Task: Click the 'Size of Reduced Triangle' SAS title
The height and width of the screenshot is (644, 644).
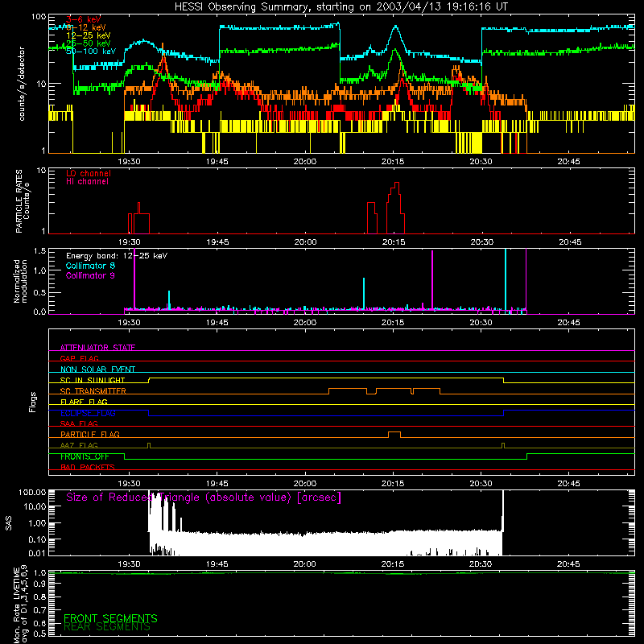Action: click(x=204, y=497)
